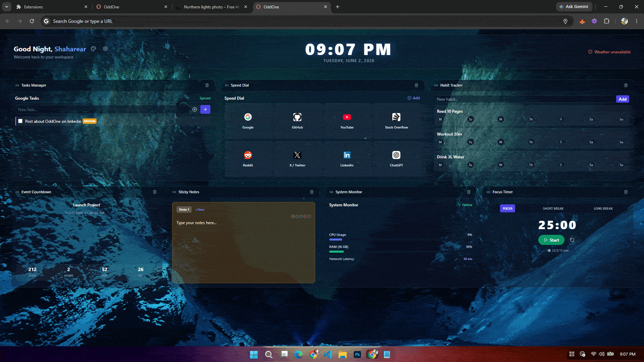Open the Google speed dial shortcut
The width and height of the screenshot is (644, 362).
(248, 121)
